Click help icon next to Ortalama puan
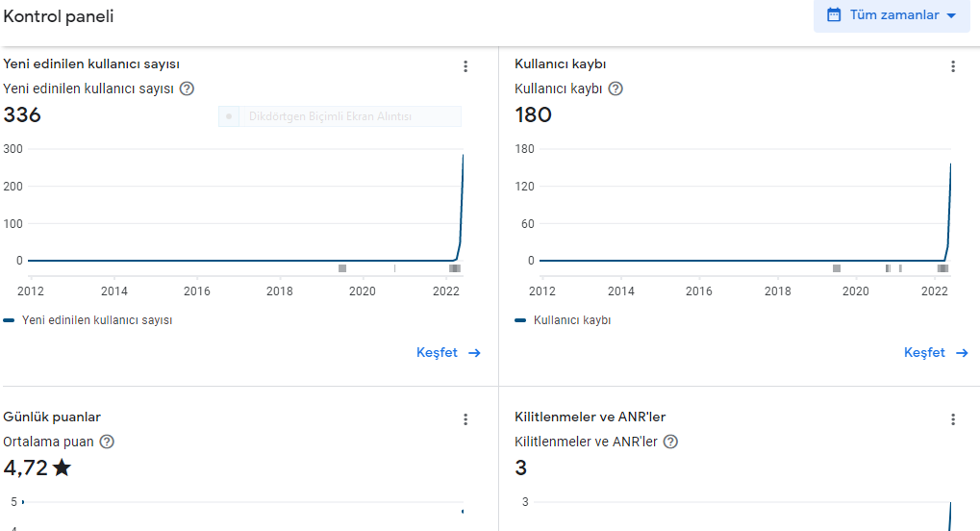980x531 pixels. [x=107, y=442]
